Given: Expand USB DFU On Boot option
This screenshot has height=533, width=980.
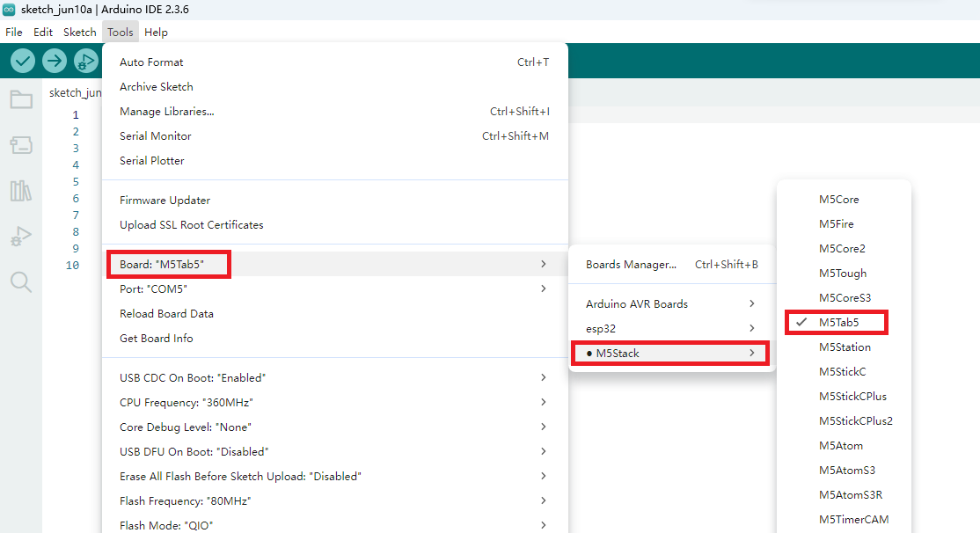Looking at the screenshot, I should [x=335, y=452].
